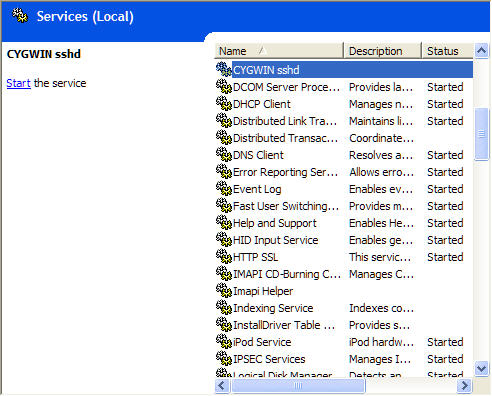Select the Error Reporting Ser... service name

(285, 172)
